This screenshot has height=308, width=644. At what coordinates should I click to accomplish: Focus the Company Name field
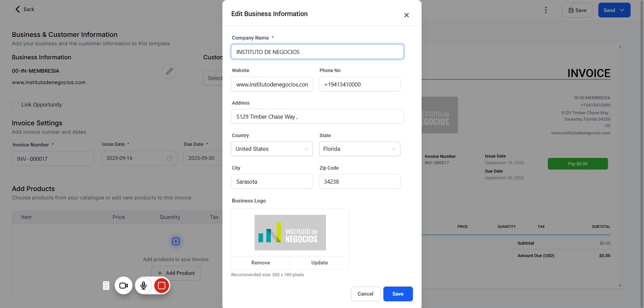click(318, 52)
